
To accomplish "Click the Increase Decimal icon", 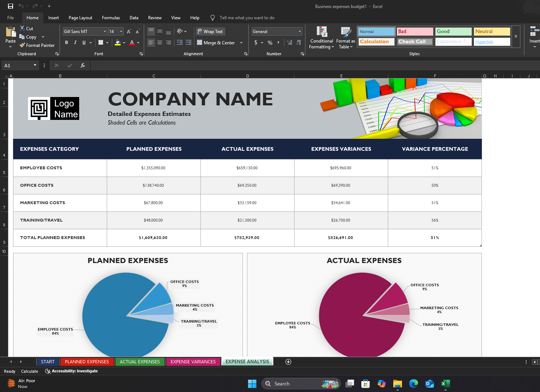I will coord(289,43).
